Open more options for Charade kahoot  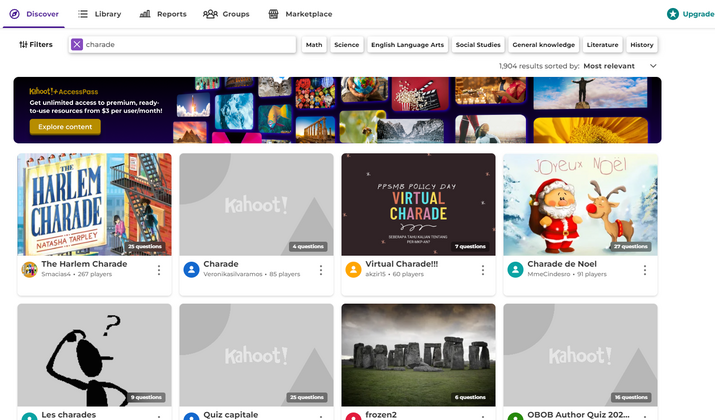(x=321, y=270)
